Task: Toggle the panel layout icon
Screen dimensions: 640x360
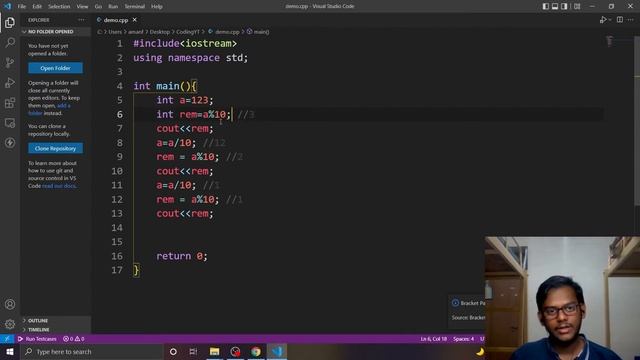Action: click(555, 6)
